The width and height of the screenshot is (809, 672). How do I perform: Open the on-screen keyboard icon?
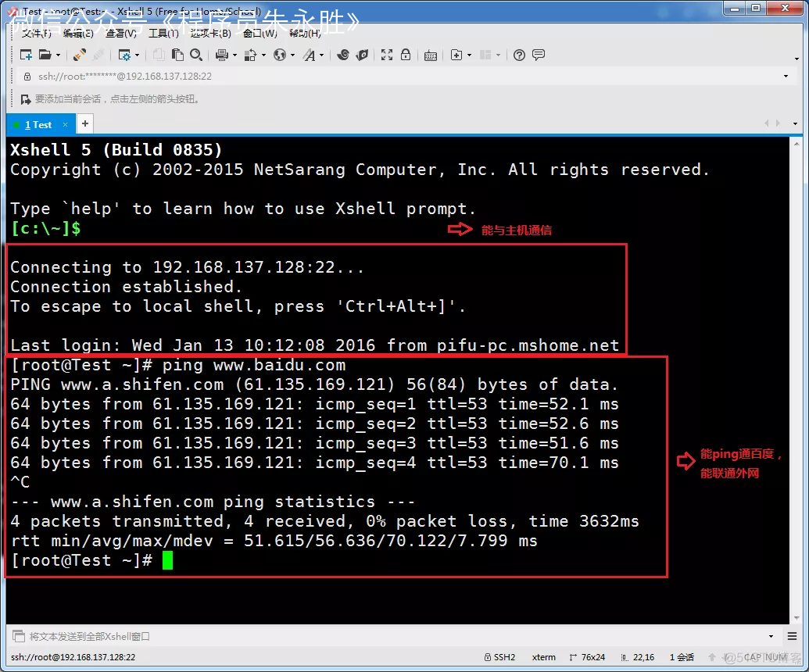[431, 55]
